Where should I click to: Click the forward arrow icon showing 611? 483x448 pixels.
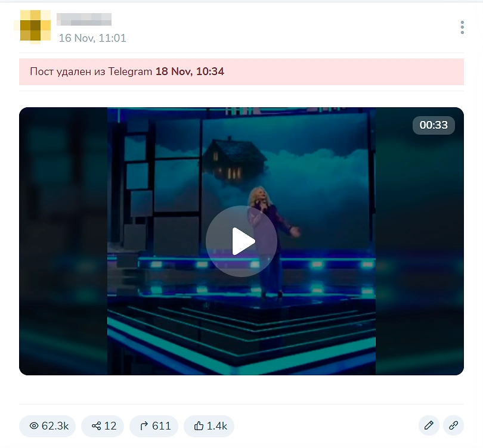(x=144, y=426)
